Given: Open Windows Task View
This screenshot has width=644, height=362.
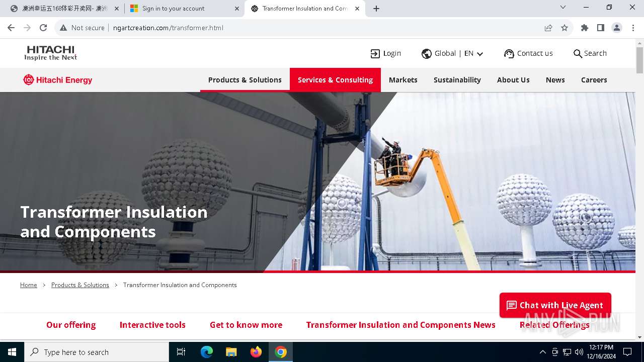Looking at the screenshot, I should 181,352.
